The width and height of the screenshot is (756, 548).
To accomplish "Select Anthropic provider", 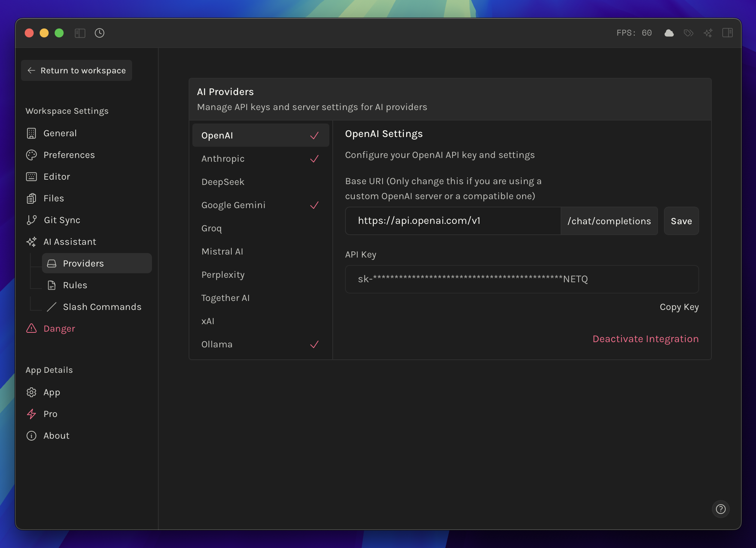I will tap(261, 159).
